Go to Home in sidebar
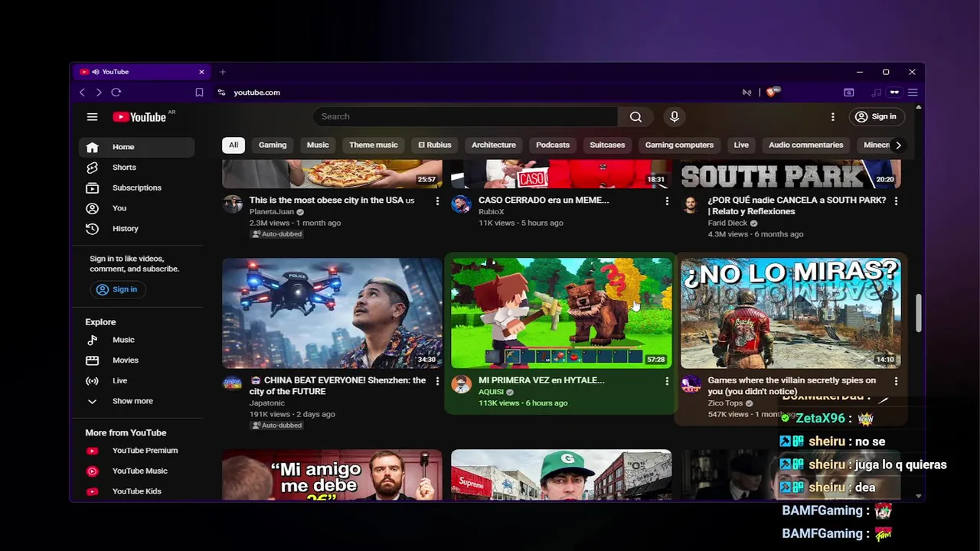 (x=136, y=147)
